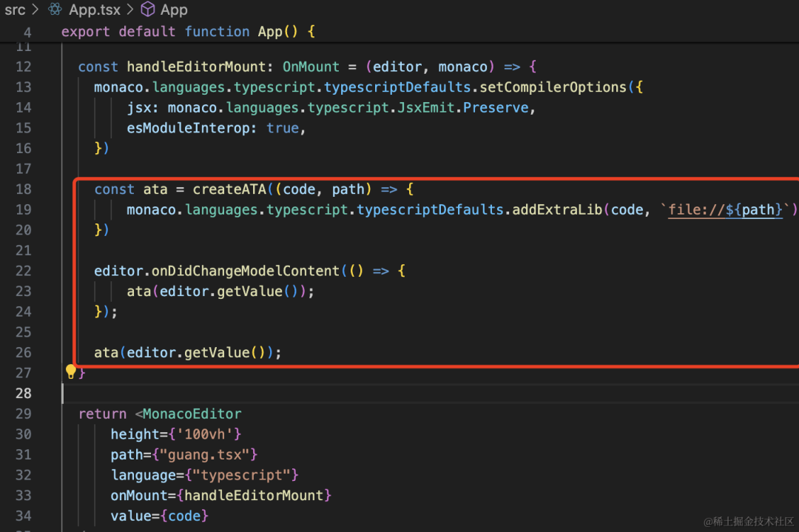
Task: Click MonacoEditor tag on line 29
Action: (x=192, y=414)
